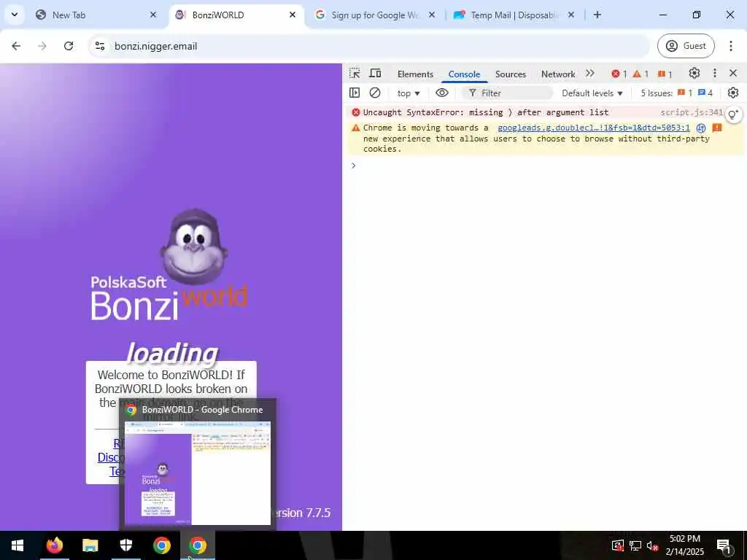Open console settings gear
This screenshot has height=560, width=747.
click(733, 93)
